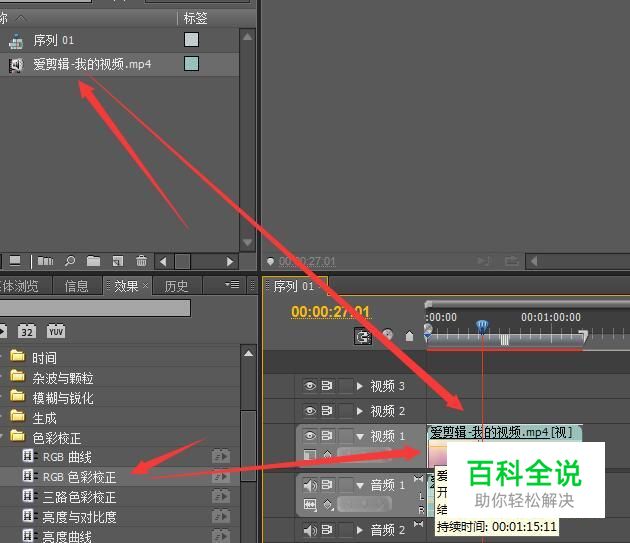Select 爱剪辑 clip on 视频 1 track
The width and height of the screenshot is (630, 543).
point(504,433)
